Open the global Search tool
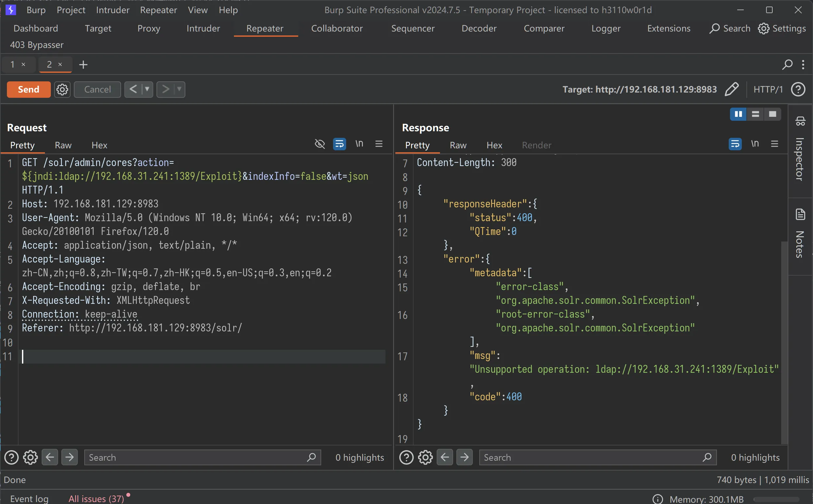The image size is (813, 504). pyautogui.click(x=730, y=28)
